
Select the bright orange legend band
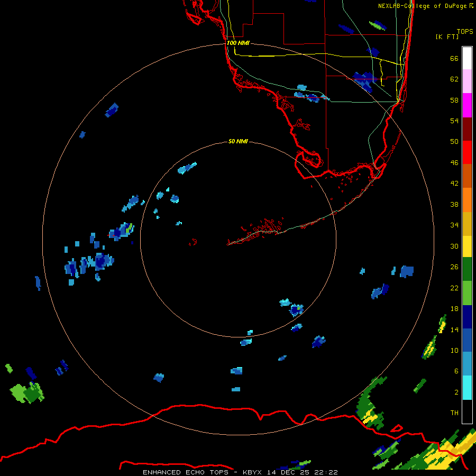(x=467, y=200)
